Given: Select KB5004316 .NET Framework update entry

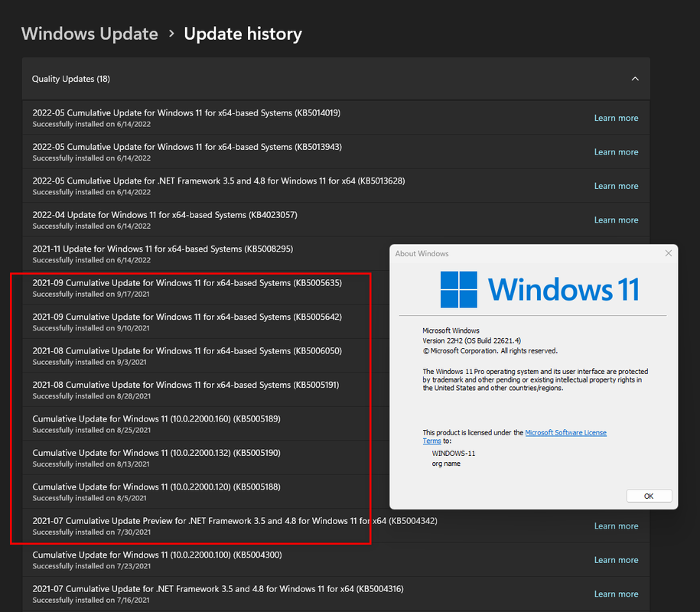Looking at the screenshot, I should tap(336, 594).
